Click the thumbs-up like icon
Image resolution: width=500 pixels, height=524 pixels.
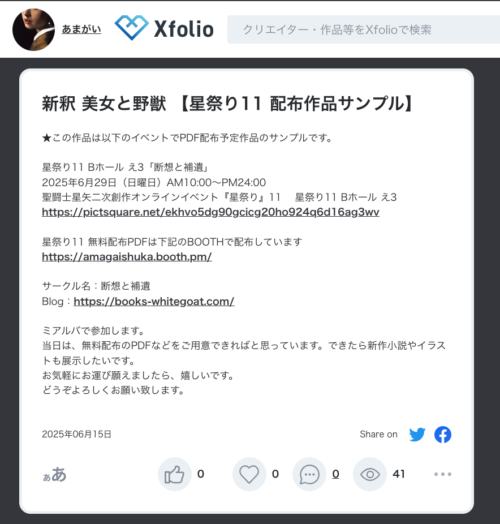point(174,474)
